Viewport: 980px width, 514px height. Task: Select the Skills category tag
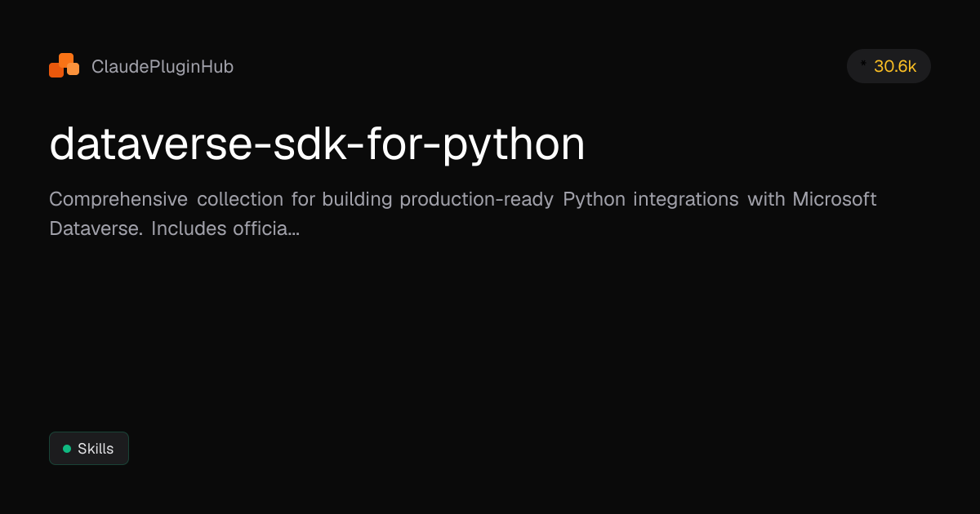click(89, 449)
